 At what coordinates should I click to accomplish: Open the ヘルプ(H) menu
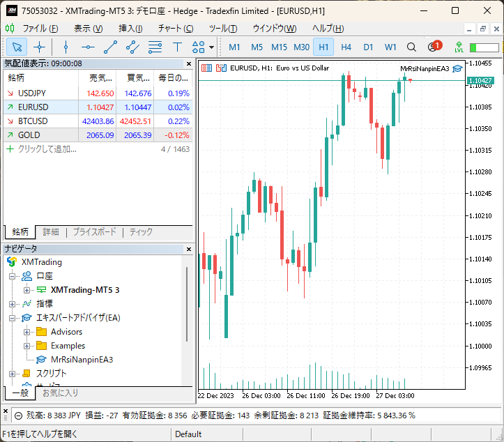pyautogui.click(x=328, y=29)
